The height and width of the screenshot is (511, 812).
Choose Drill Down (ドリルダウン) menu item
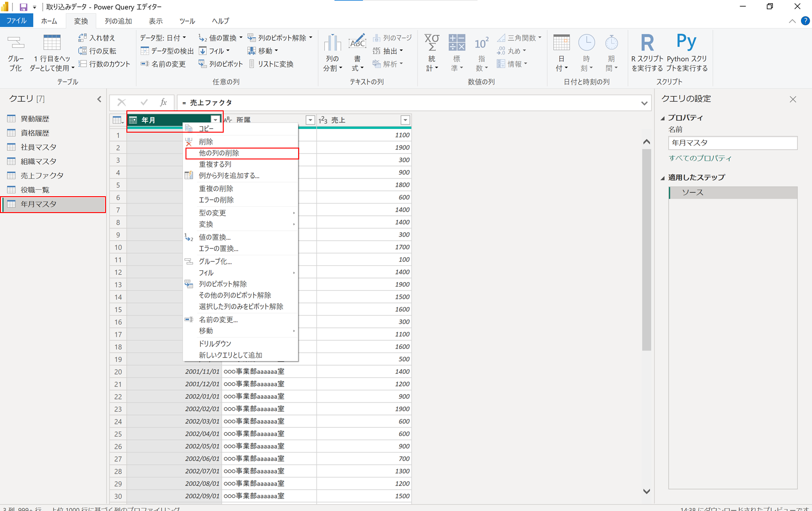(x=241, y=344)
